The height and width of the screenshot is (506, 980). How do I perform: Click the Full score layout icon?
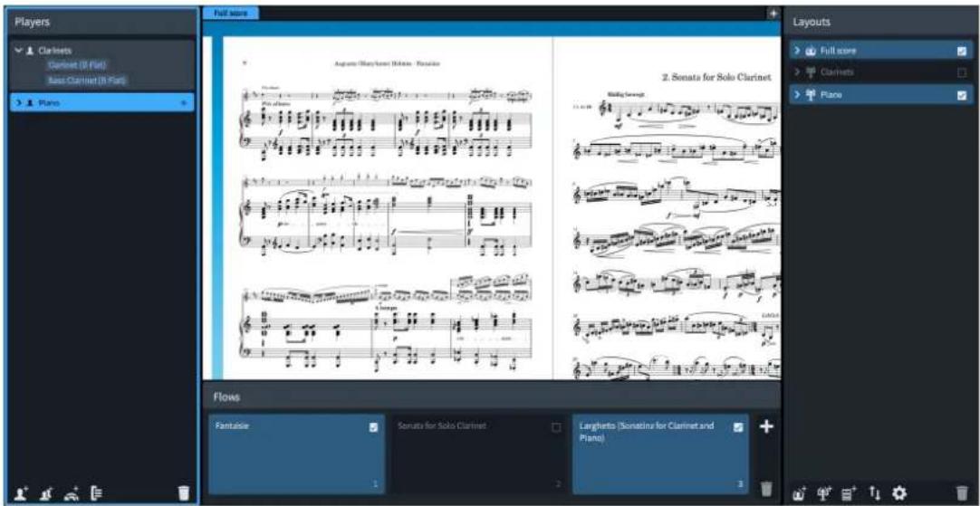812,51
